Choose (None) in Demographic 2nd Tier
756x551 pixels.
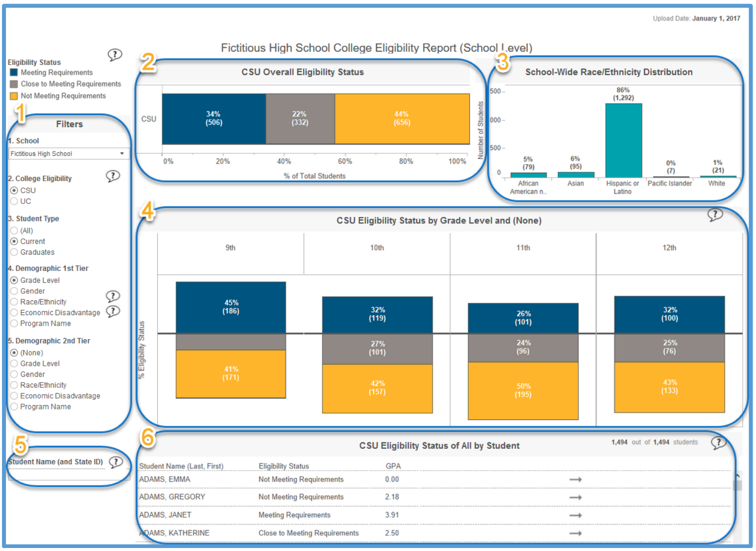(x=14, y=353)
